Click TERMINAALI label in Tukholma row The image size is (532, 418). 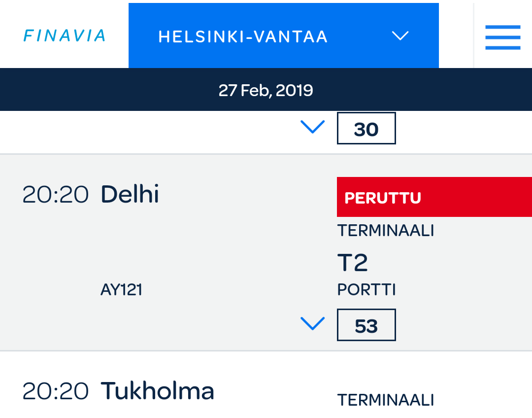tap(385, 400)
